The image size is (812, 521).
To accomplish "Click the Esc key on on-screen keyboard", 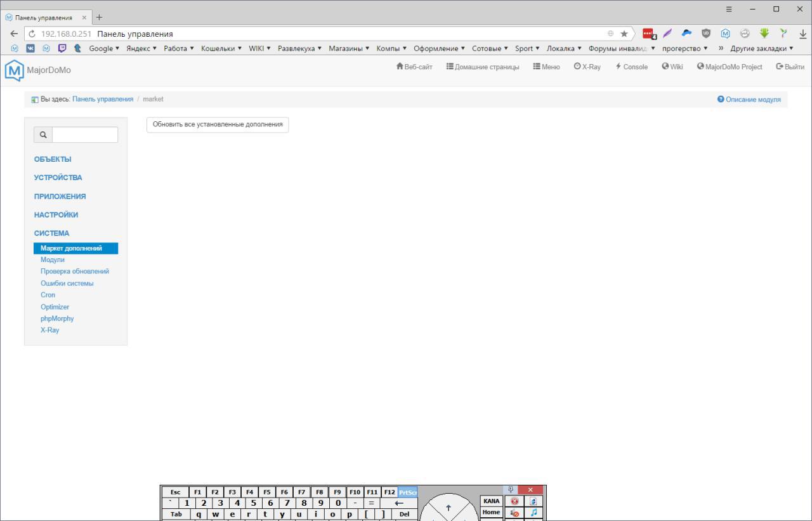I will 176,492.
